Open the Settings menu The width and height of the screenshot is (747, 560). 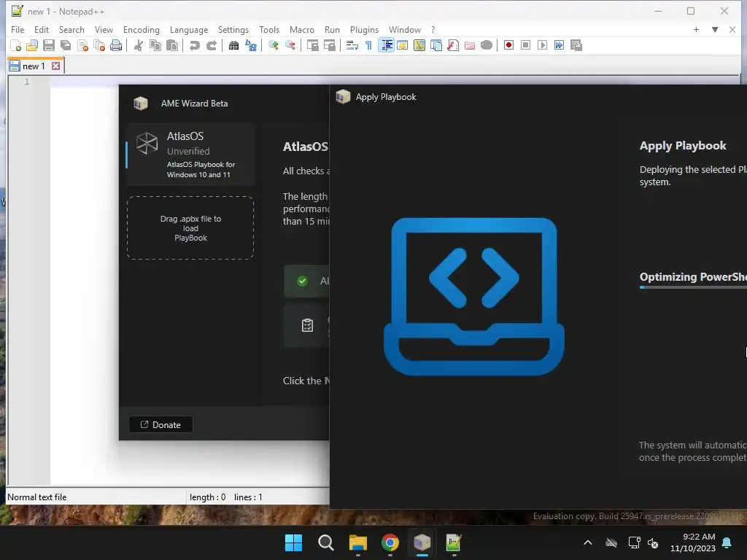233,29
